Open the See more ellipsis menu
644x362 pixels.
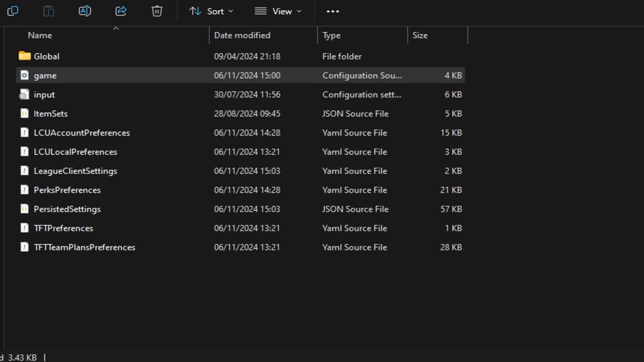point(333,11)
